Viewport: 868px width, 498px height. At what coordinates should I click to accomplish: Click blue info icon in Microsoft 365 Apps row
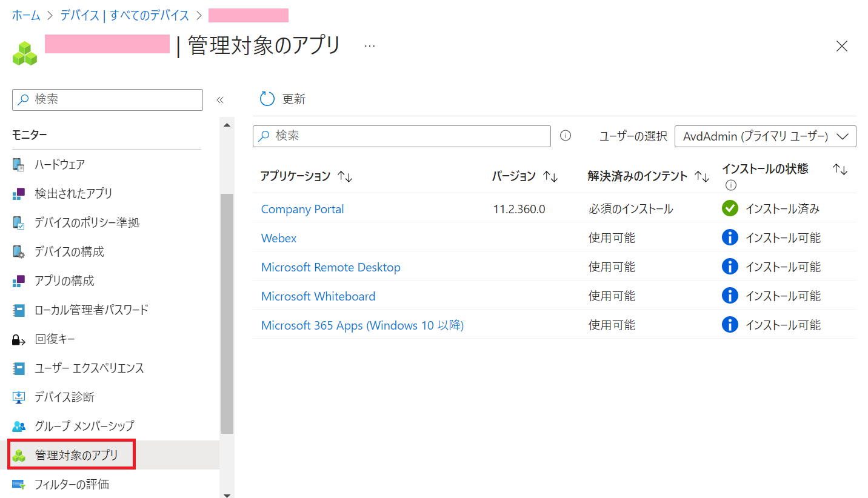click(x=730, y=325)
